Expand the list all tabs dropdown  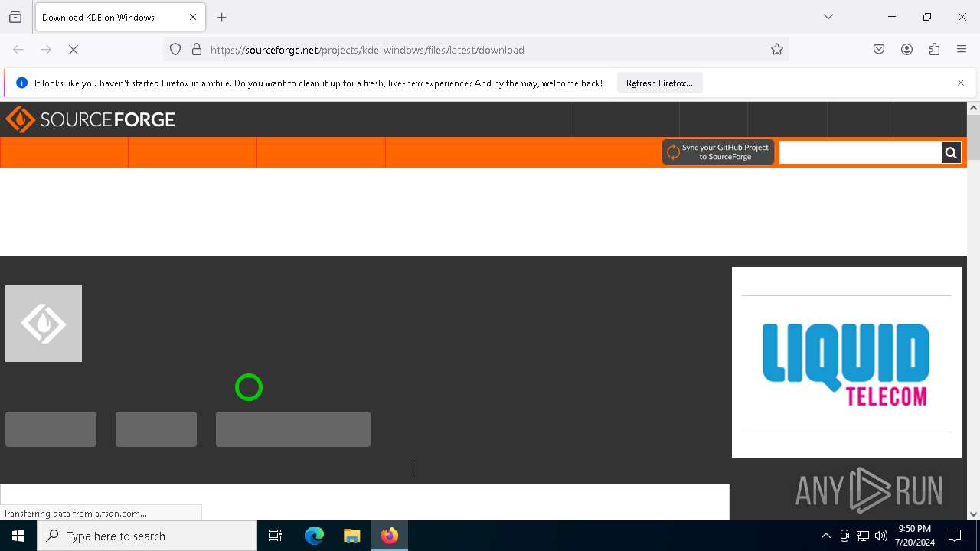(x=828, y=17)
